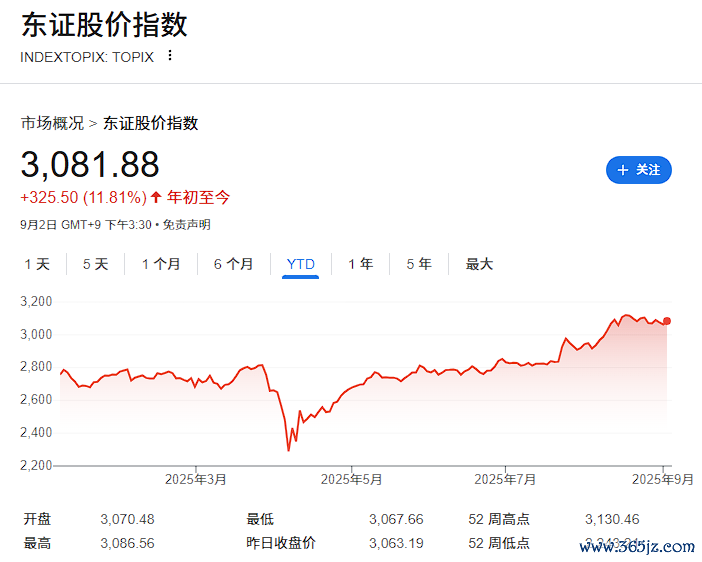Select the 最大 maximum range tab

pos(479,264)
